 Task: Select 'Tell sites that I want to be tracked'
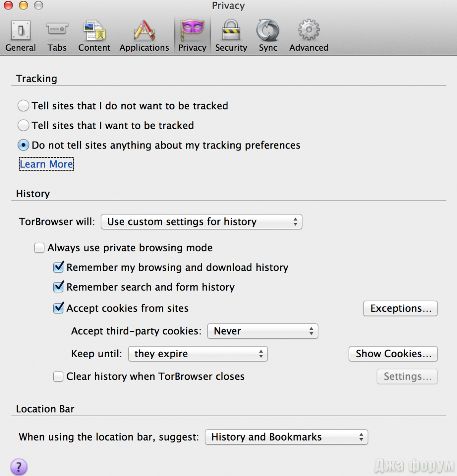[23, 125]
